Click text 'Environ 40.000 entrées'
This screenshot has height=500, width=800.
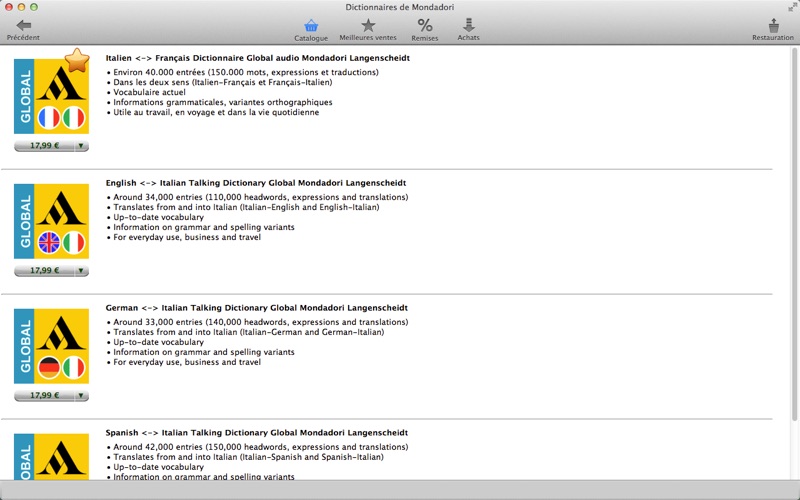(158, 72)
